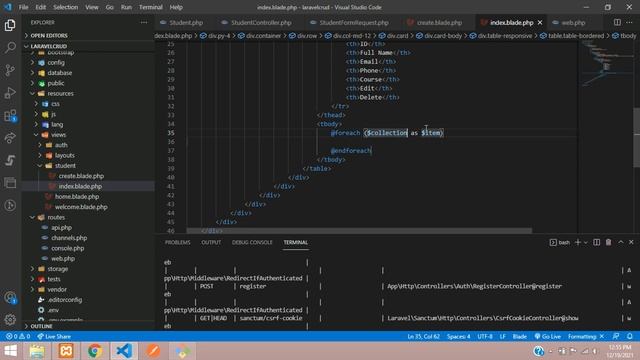Open the Terminal menu

click(x=151, y=7)
